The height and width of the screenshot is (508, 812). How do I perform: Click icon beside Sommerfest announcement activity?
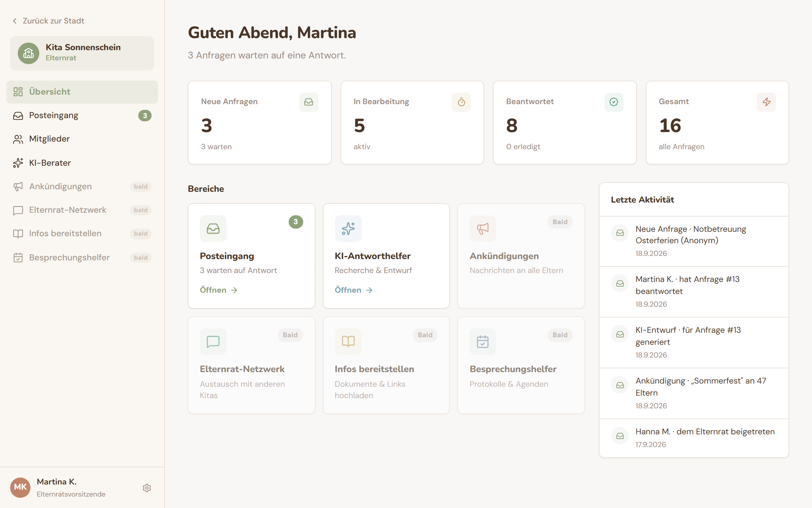click(620, 385)
